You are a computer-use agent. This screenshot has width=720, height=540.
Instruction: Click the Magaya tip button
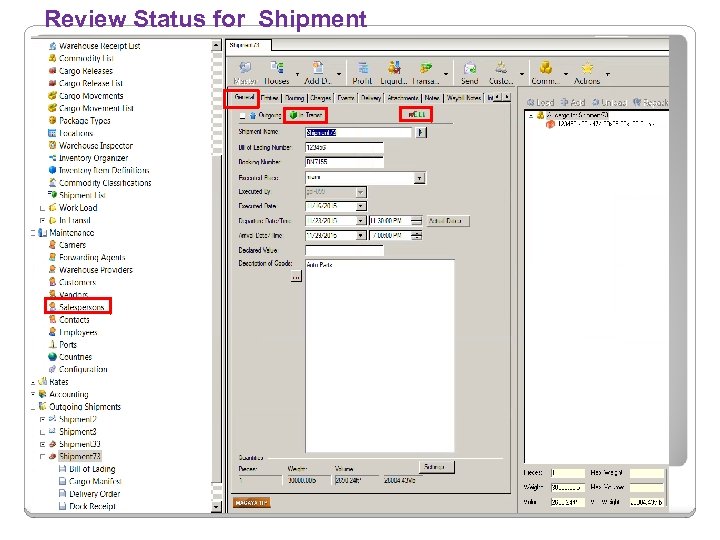coord(251,503)
